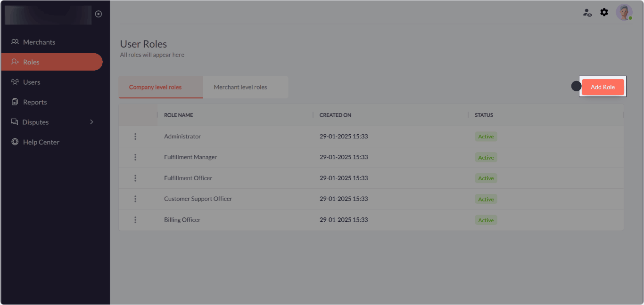This screenshot has height=305, width=644.
Task: Click the Active badge for Fulfillment Officer
Action: click(x=486, y=178)
